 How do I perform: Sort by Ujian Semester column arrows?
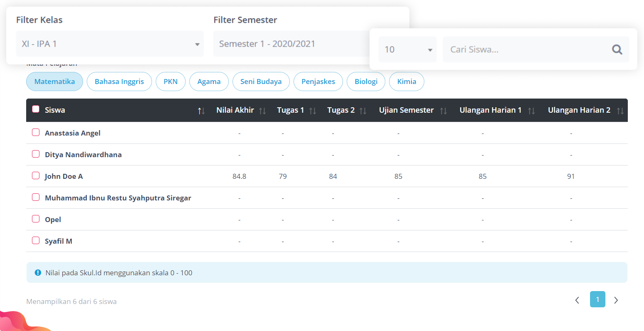pyautogui.click(x=443, y=111)
